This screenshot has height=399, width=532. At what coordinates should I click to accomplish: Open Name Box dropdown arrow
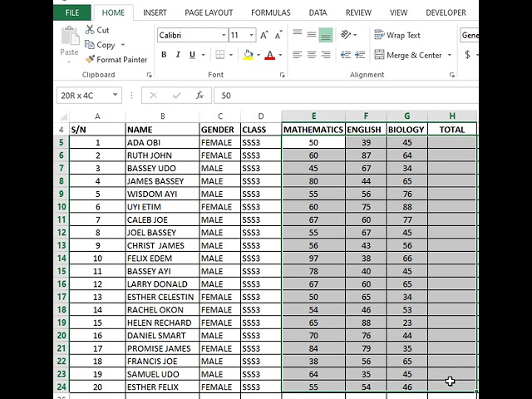(x=116, y=95)
